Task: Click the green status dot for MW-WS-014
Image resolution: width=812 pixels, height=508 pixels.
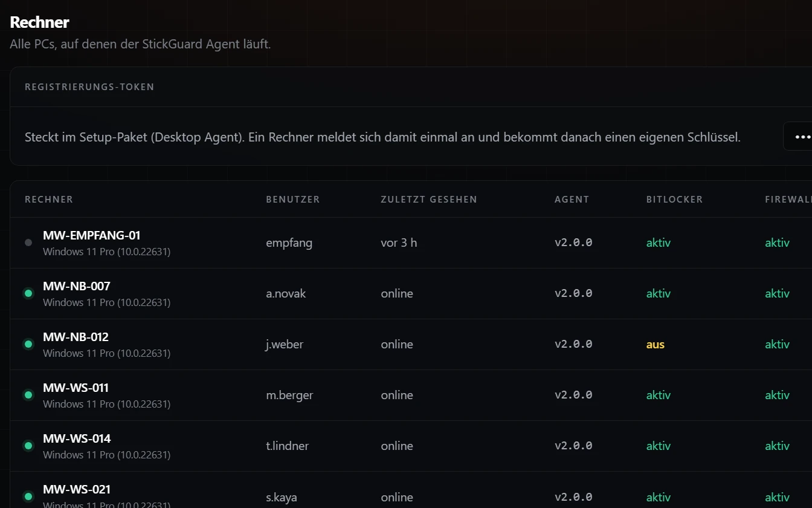Action: pos(28,446)
